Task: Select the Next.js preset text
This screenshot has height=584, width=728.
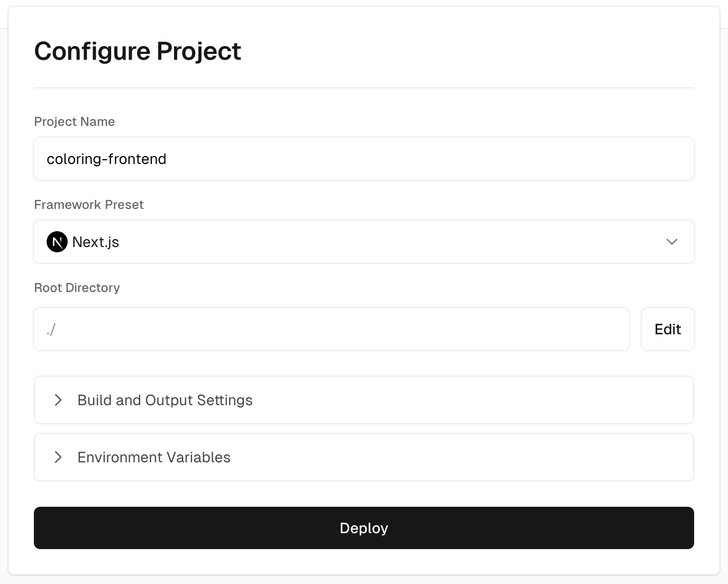Action: [x=96, y=242]
